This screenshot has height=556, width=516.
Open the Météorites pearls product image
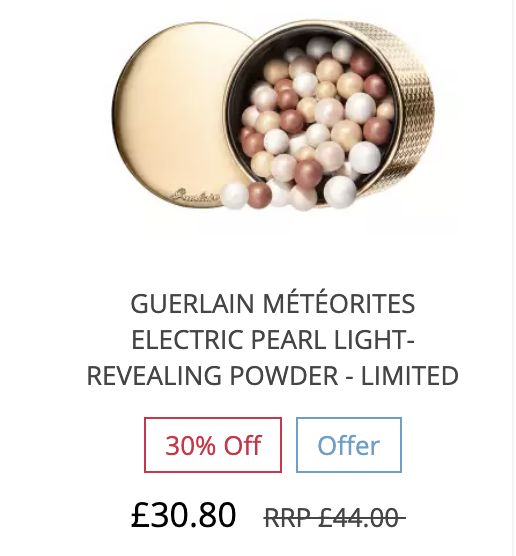point(273,115)
